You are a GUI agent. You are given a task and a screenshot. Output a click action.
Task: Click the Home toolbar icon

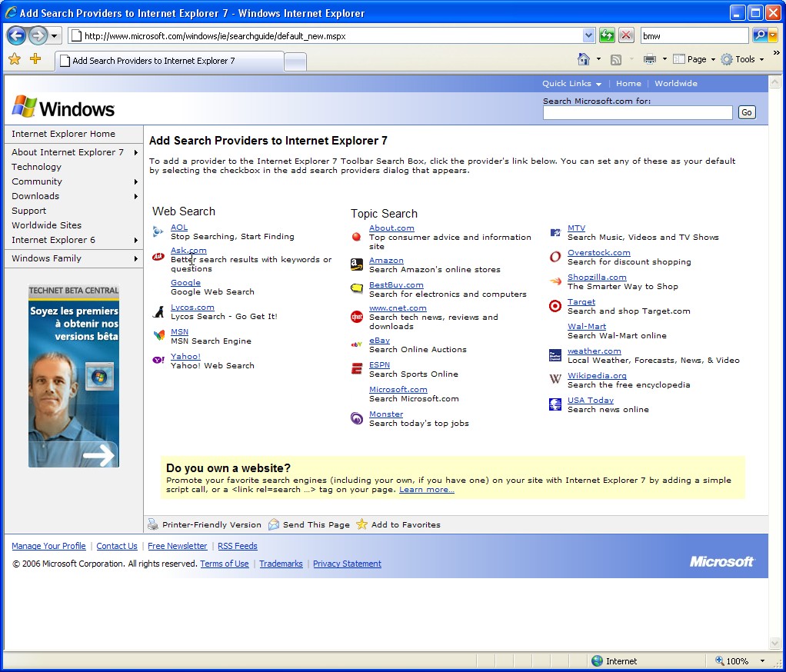(x=584, y=59)
